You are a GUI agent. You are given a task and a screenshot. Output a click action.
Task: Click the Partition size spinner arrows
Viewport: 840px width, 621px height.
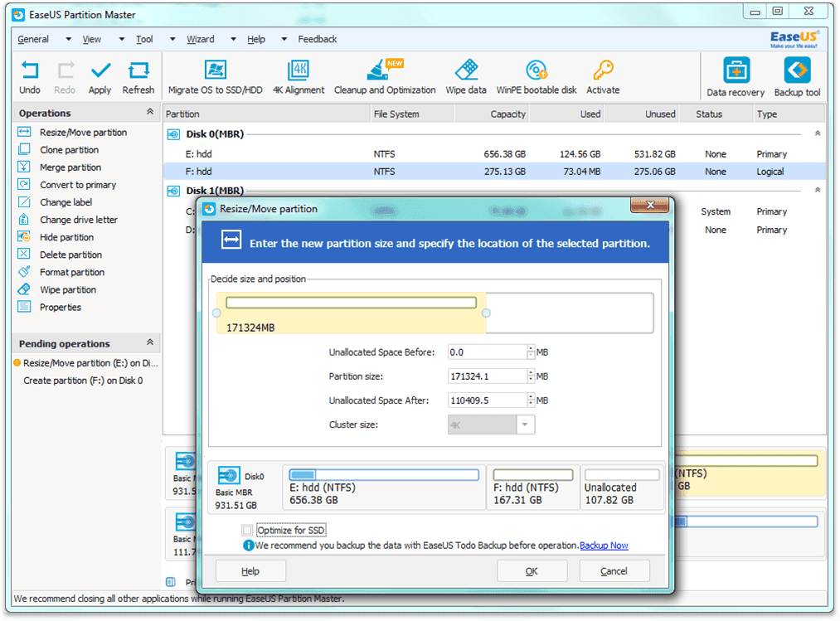531,376
